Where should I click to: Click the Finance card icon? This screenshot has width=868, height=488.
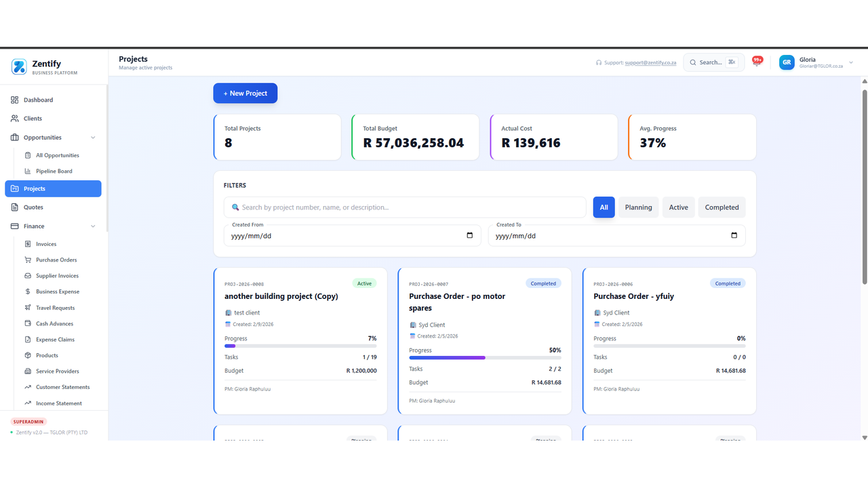point(15,226)
